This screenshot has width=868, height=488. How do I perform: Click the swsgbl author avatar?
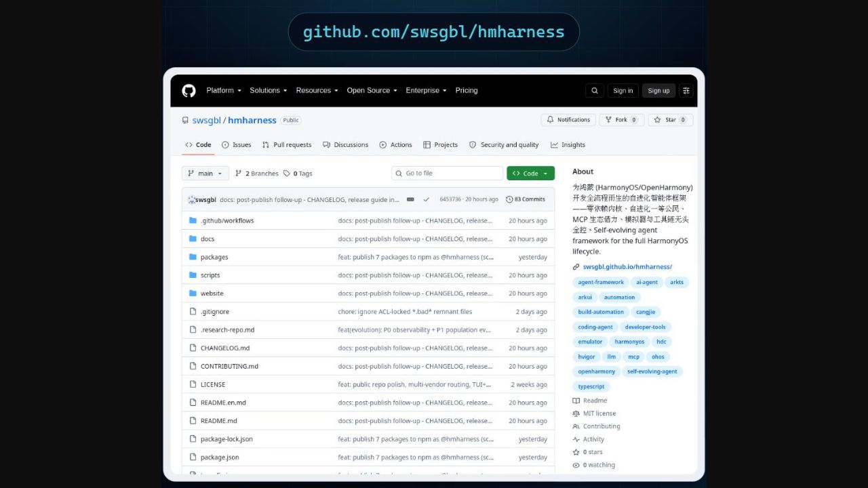point(191,200)
